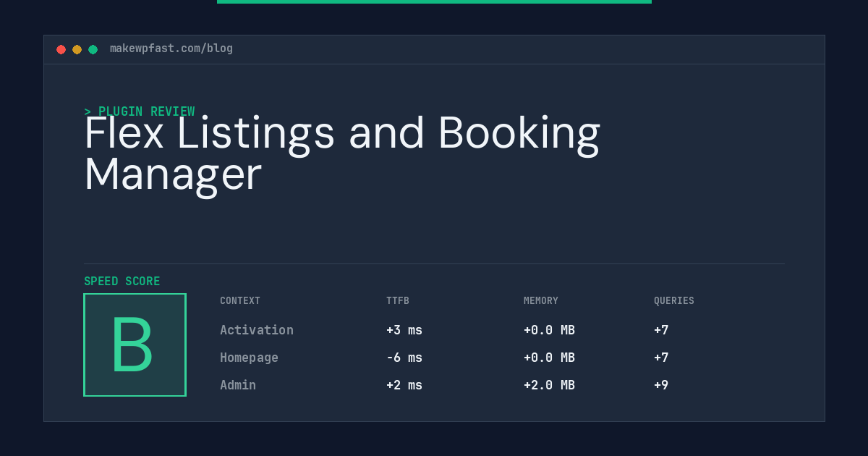
Task: Click the Admin queries value +9
Action: 661,385
